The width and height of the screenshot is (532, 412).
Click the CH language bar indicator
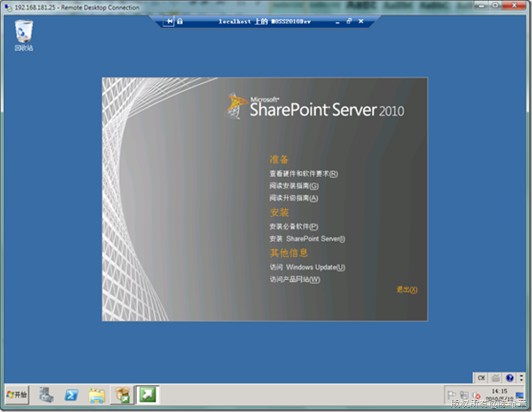click(481, 378)
